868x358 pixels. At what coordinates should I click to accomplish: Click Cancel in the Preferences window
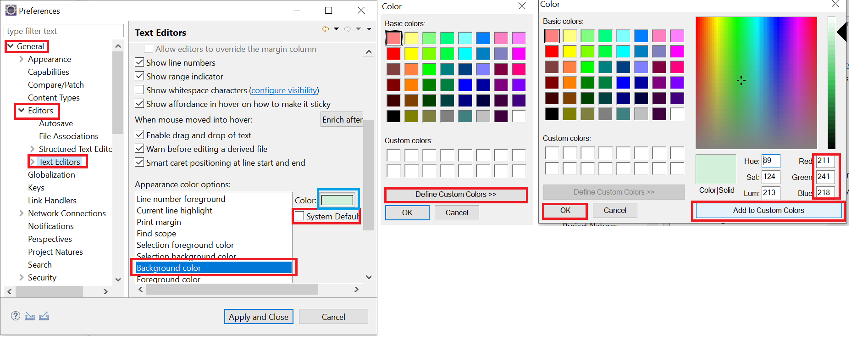click(333, 317)
